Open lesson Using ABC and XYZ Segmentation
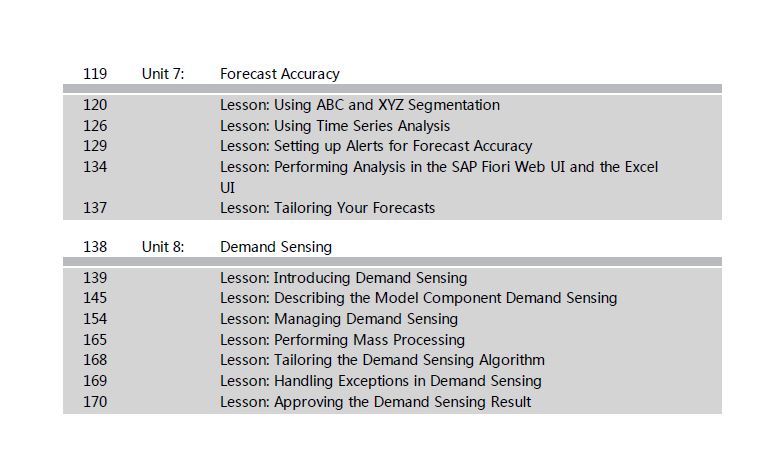Screen dimensions: 778x476 tap(360, 105)
